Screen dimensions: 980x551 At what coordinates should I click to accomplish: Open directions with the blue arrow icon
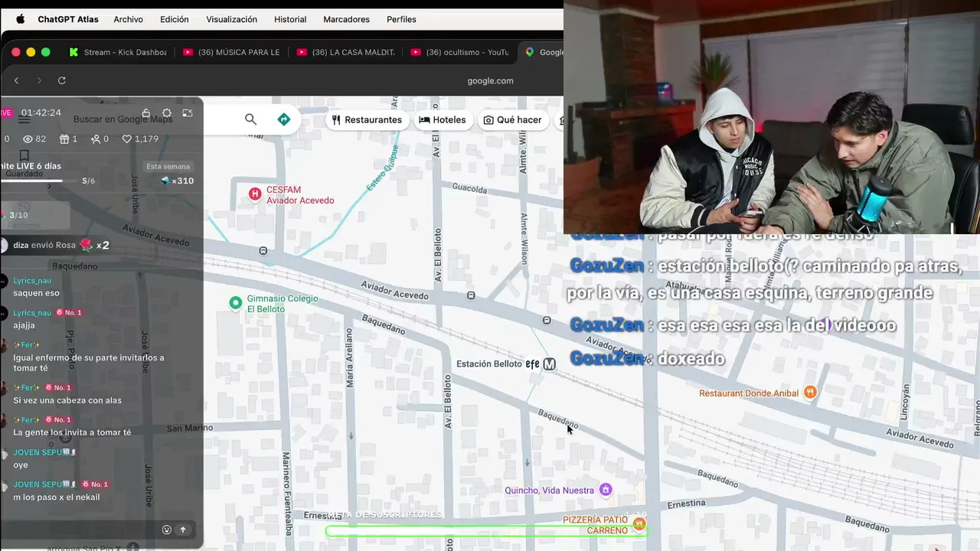[x=283, y=119]
